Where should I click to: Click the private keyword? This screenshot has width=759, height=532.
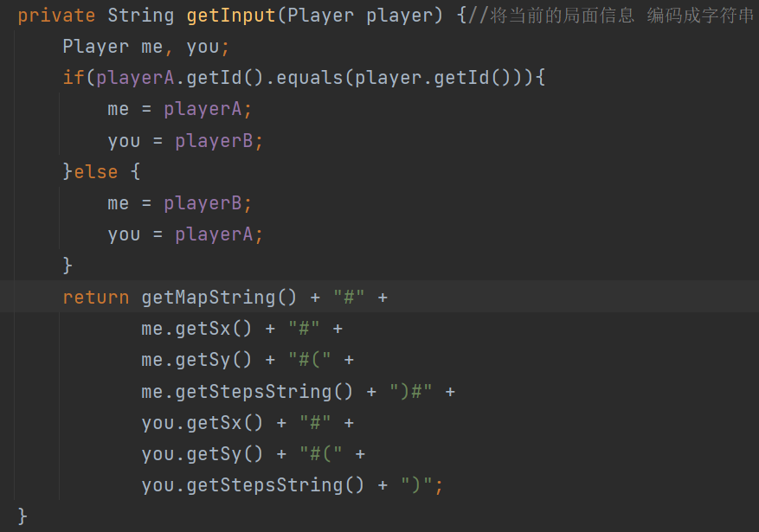pyautogui.click(x=56, y=16)
